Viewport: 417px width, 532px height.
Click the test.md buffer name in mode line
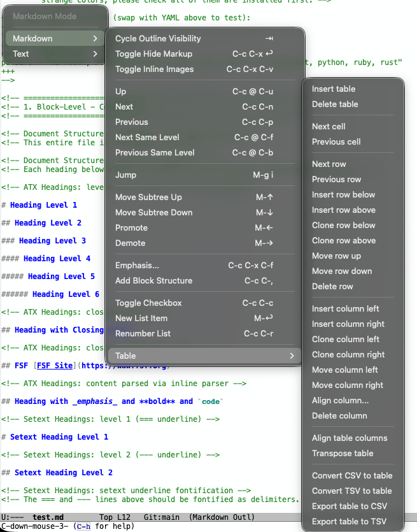[48, 517]
